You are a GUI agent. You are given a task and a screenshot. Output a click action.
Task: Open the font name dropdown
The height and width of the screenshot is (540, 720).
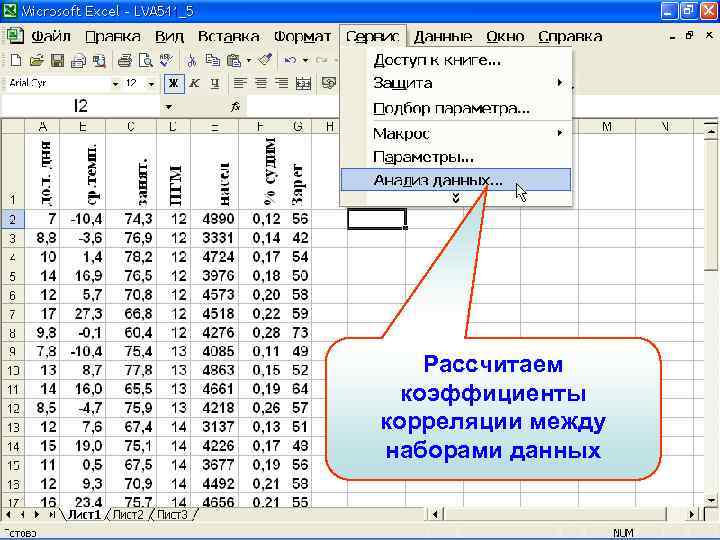tap(116, 84)
